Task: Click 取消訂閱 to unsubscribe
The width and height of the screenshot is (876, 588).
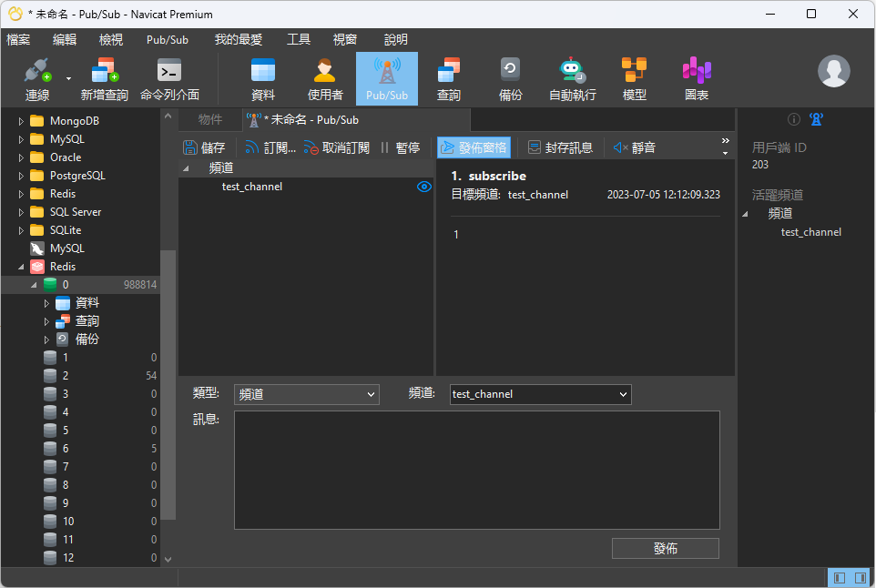Action: [345, 147]
